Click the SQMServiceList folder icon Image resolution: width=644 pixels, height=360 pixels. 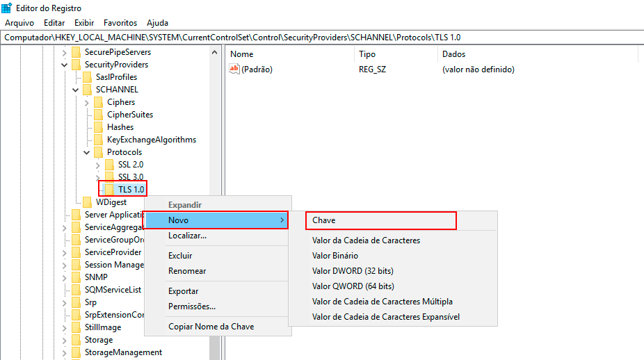coord(76,290)
